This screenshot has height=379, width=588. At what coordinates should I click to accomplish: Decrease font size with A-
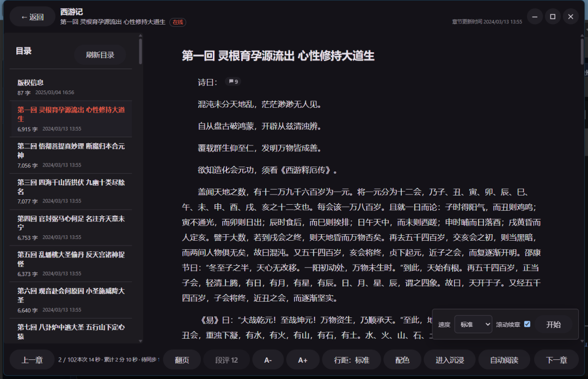click(x=268, y=360)
